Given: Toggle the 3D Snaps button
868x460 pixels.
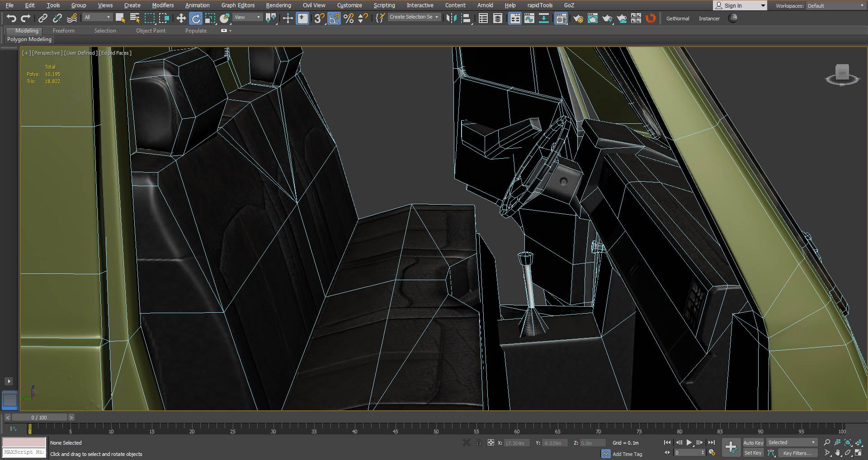Looking at the screenshot, I should click(x=319, y=18).
